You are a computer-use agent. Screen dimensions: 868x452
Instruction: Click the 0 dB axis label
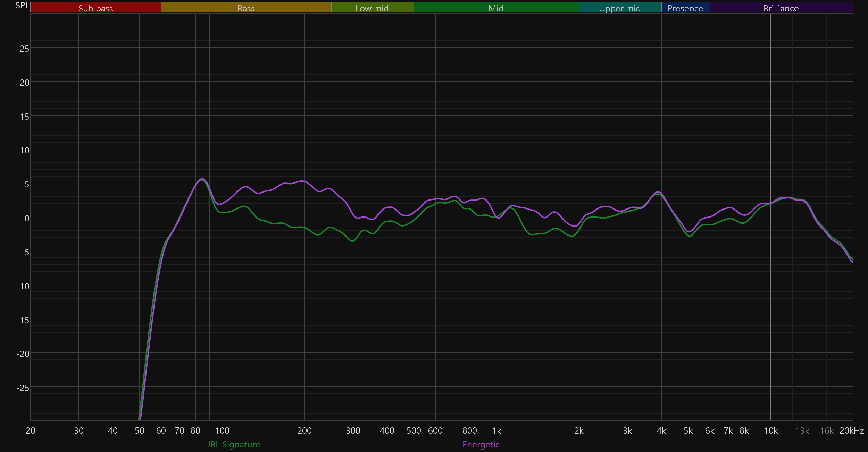click(27, 218)
